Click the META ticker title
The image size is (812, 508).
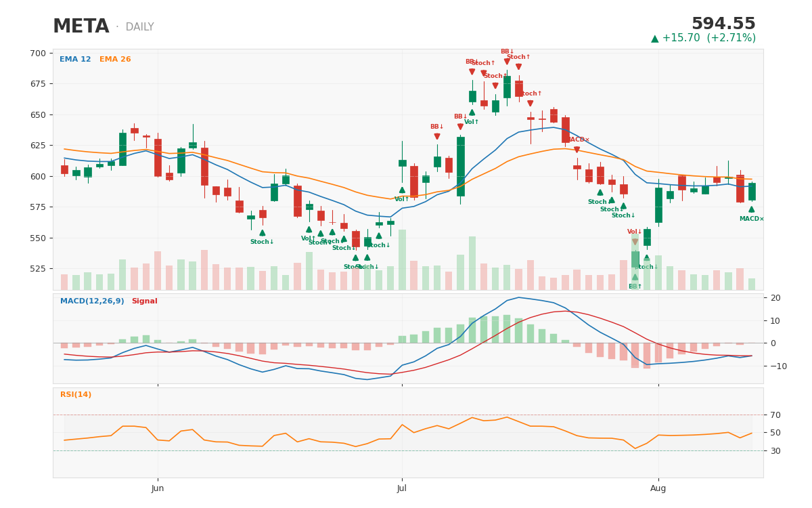81,27
